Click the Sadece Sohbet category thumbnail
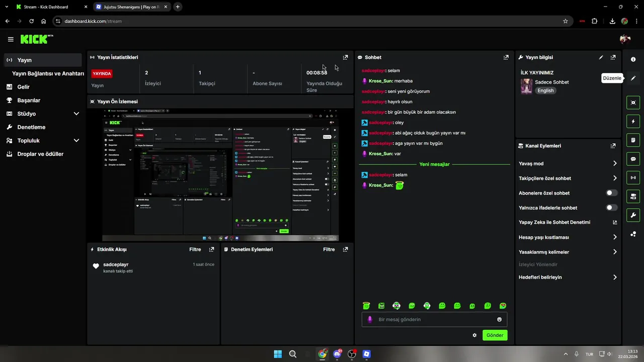 point(526,86)
